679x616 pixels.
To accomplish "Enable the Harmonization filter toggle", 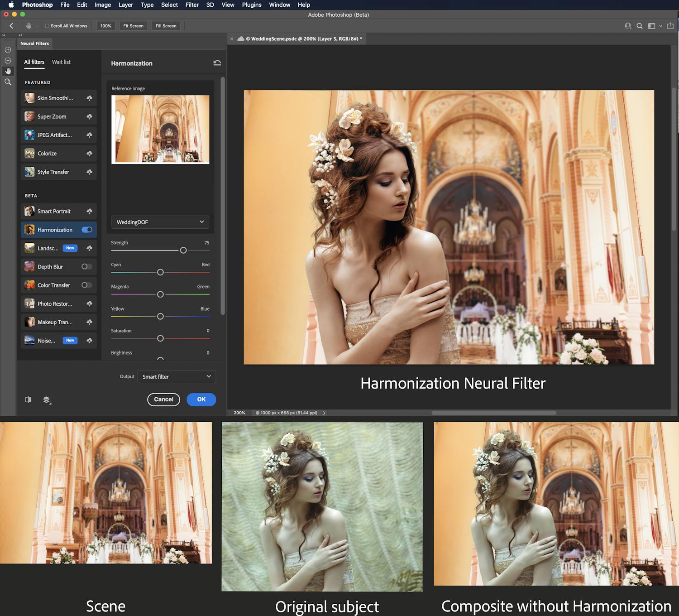I will [87, 230].
